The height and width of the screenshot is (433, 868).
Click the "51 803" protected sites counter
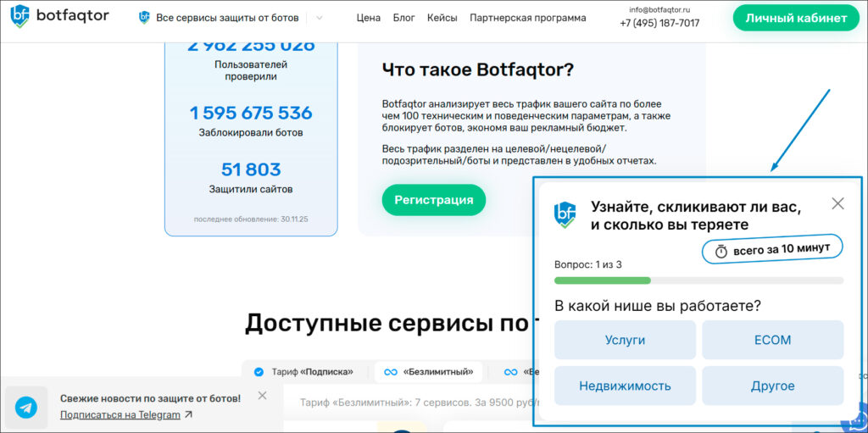pyautogui.click(x=251, y=169)
